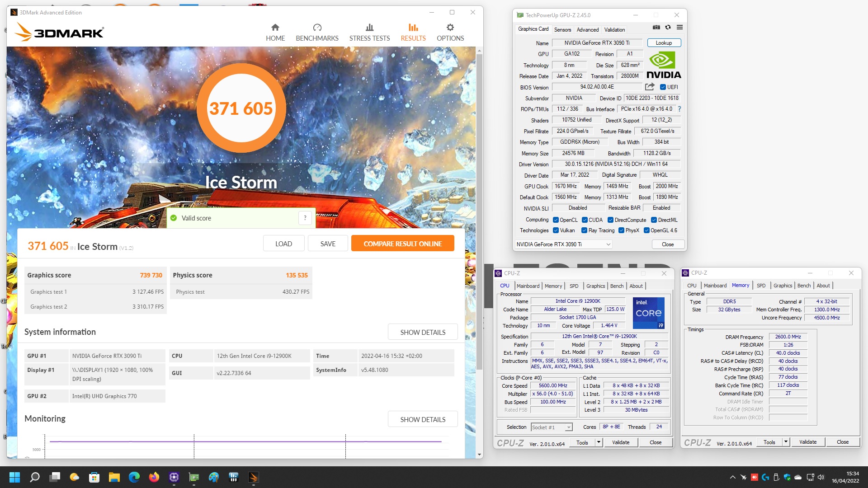Open Microsoft Store from taskbar

[x=94, y=477]
